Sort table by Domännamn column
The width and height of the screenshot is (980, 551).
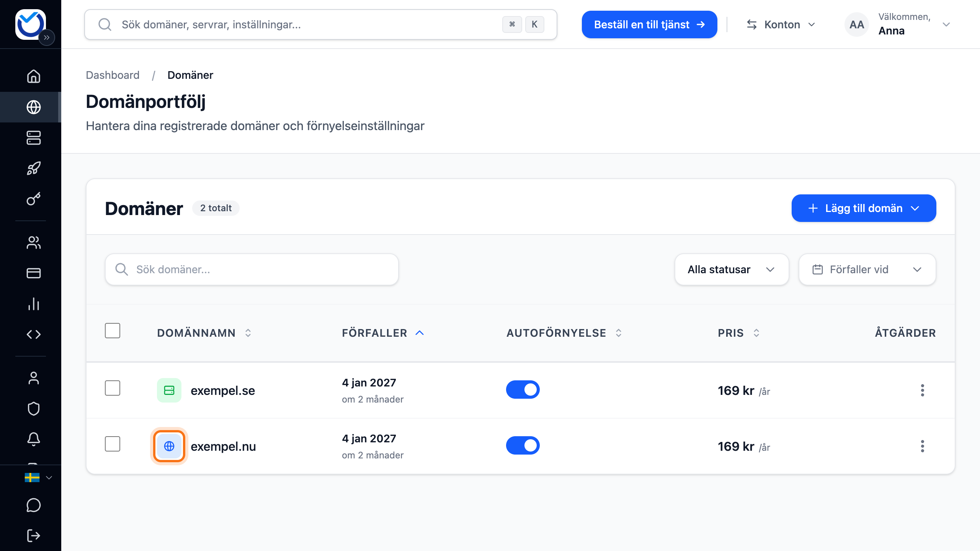pyautogui.click(x=204, y=333)
